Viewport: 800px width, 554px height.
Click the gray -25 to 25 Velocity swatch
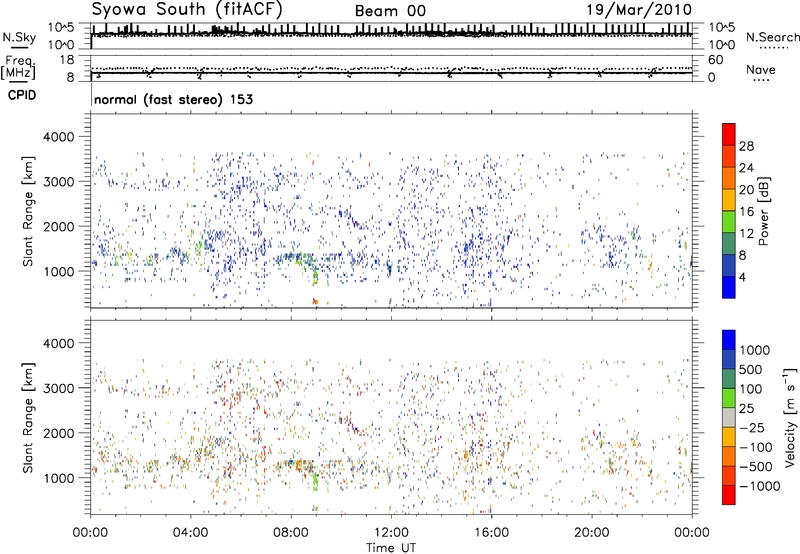[729, 417]
